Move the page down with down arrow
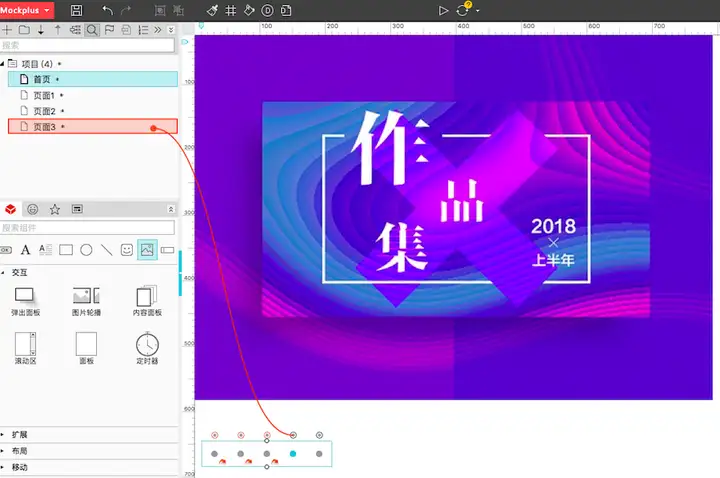Screen dimensions: 720x478 (x=41, y=30)
